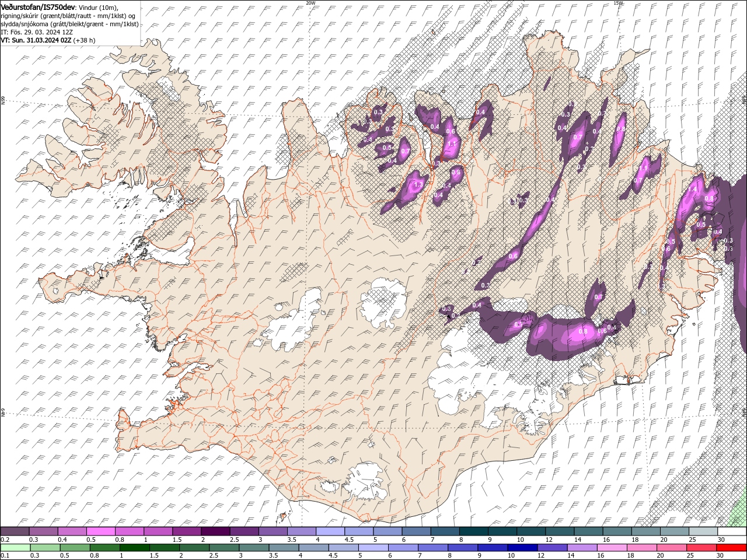This screenshot has width=747, height=560.
Task: Select pale green lower swatch starting at 0.1
Action: point(15,548)
